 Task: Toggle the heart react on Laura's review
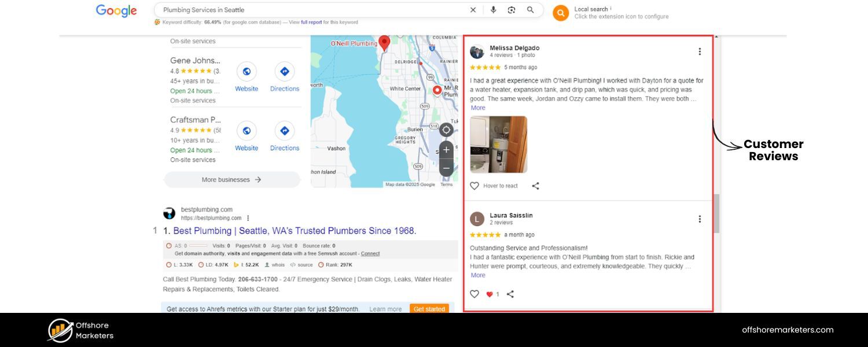[x=475, y=294]
